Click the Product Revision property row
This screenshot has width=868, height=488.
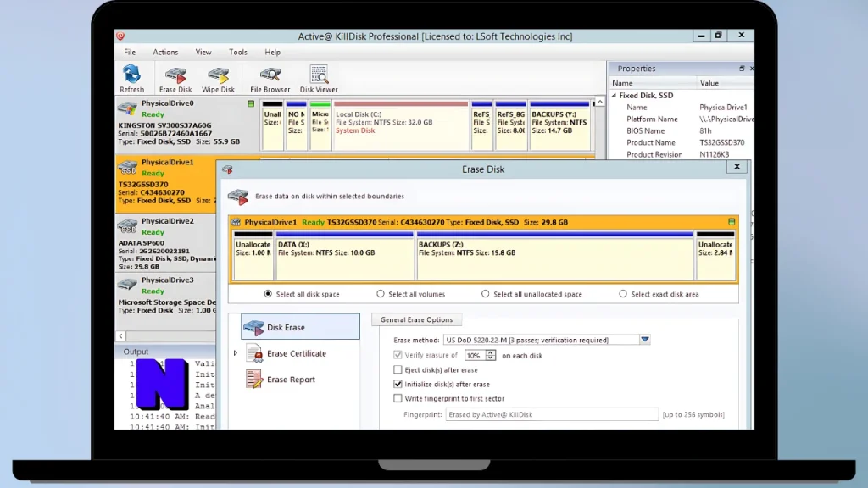point(682,154)
